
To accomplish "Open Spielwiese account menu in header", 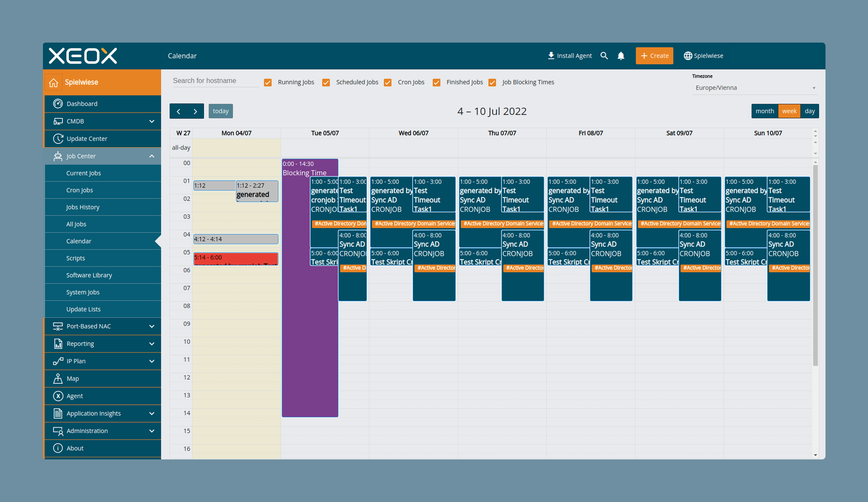I will tap(704, 56).
